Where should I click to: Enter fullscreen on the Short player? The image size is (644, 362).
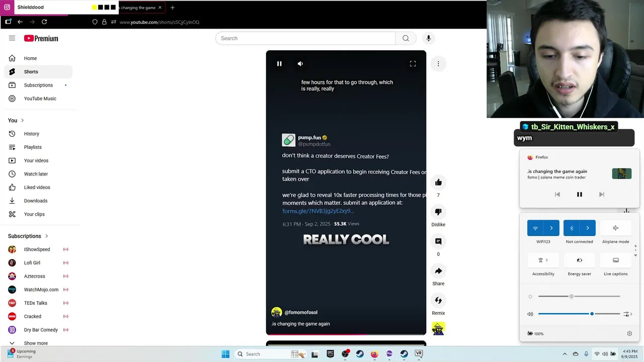point(413,64)
